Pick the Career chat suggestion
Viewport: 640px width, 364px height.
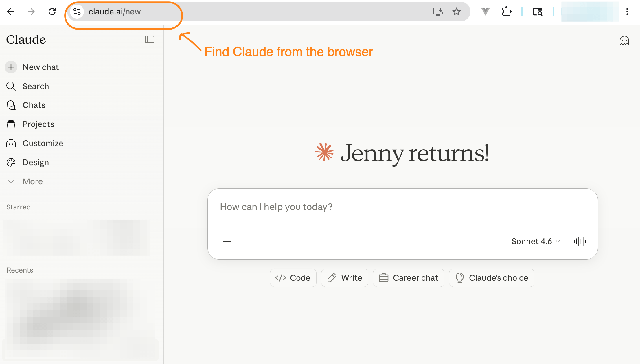point(409,278)
